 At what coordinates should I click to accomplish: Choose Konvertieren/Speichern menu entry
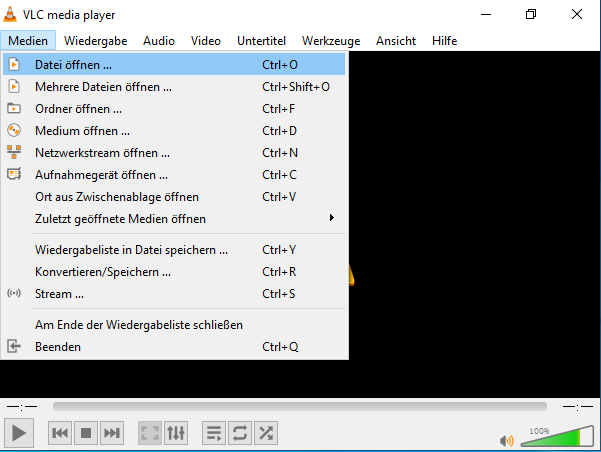174,272
